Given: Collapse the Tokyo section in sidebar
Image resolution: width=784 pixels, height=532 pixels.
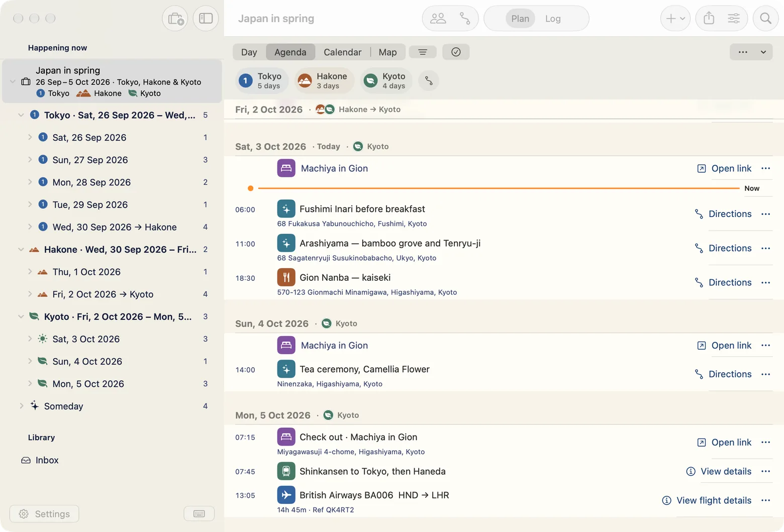Looking at the screenshot, I should pyautogui.click(x=21, y=115).
